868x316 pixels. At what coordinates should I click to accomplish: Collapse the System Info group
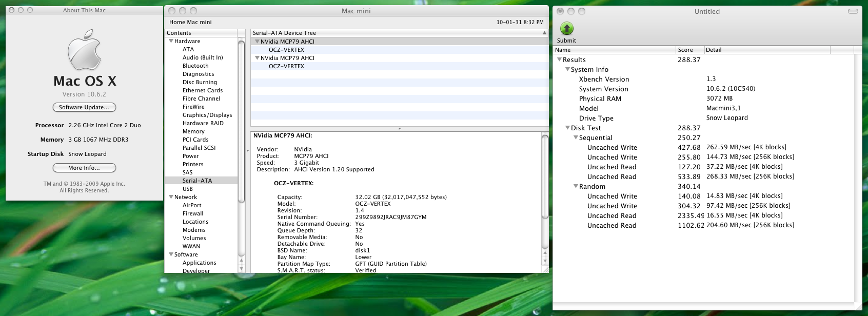click(567, 70)
